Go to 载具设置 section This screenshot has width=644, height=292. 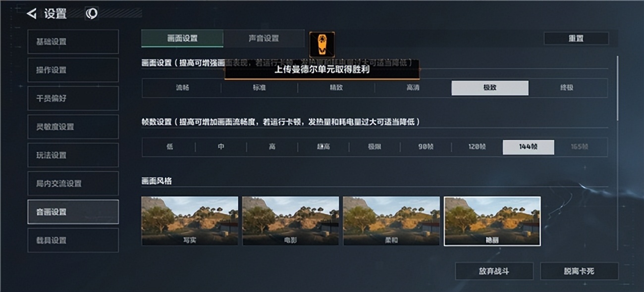pyautogui.click(x=73, y=240)
